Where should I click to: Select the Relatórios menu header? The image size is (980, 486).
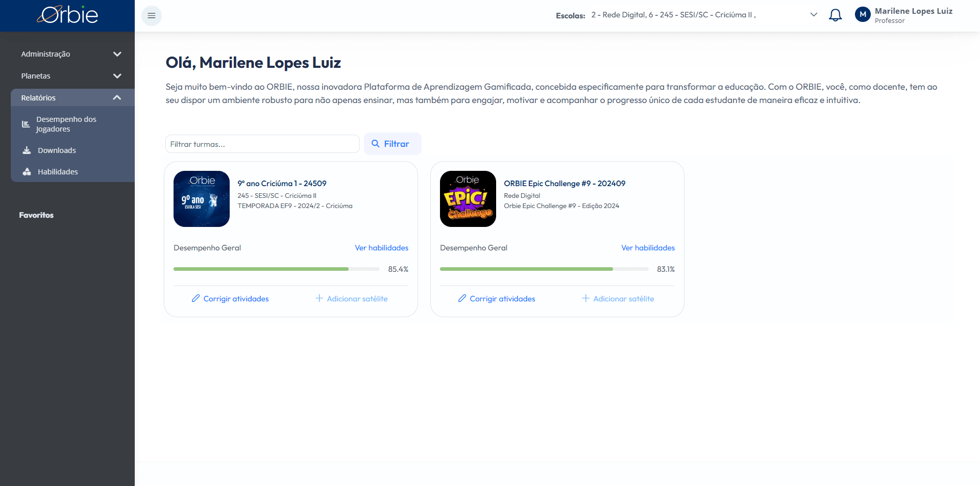[72, 98]
